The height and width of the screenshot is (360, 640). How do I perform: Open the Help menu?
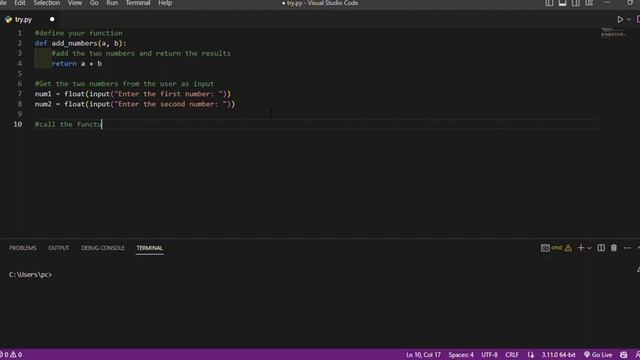165,3
